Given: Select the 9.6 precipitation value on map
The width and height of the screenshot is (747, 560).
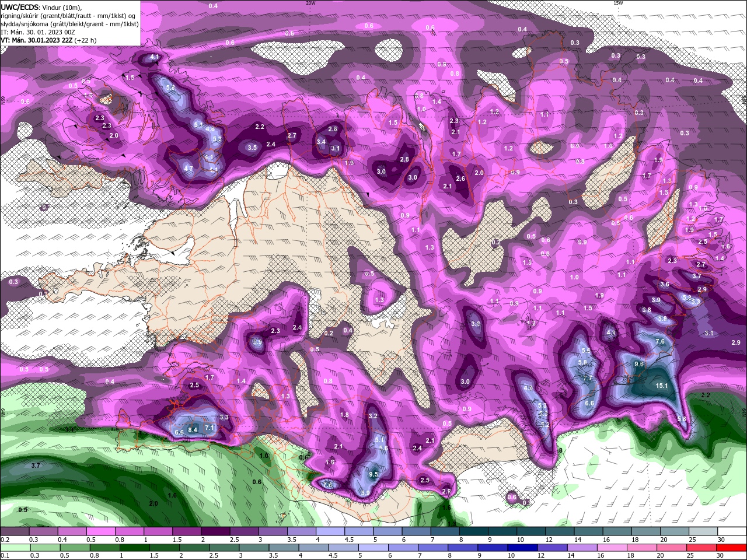Looking at the screenshot, I should [x=638, y=364].
